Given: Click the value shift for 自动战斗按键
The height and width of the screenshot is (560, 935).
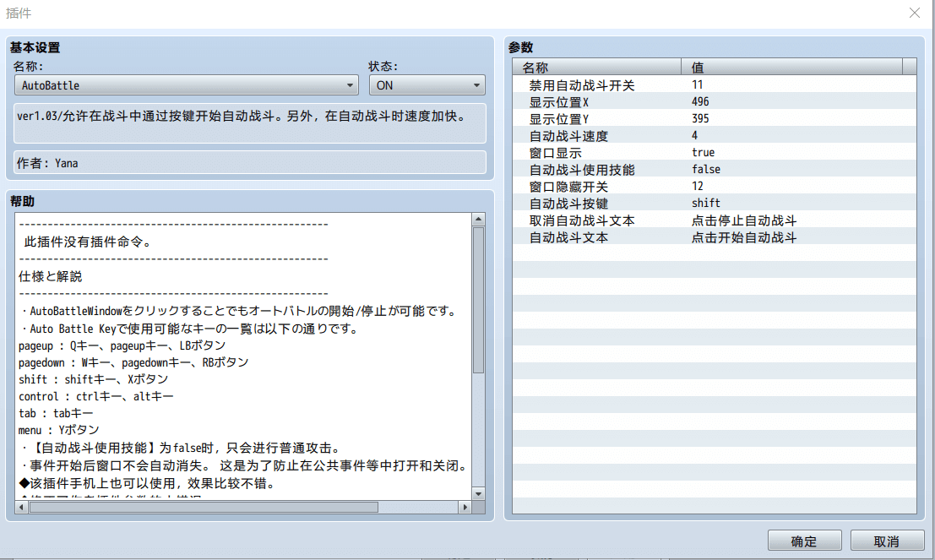Looking at the screenshot, I should pos(706,204).
